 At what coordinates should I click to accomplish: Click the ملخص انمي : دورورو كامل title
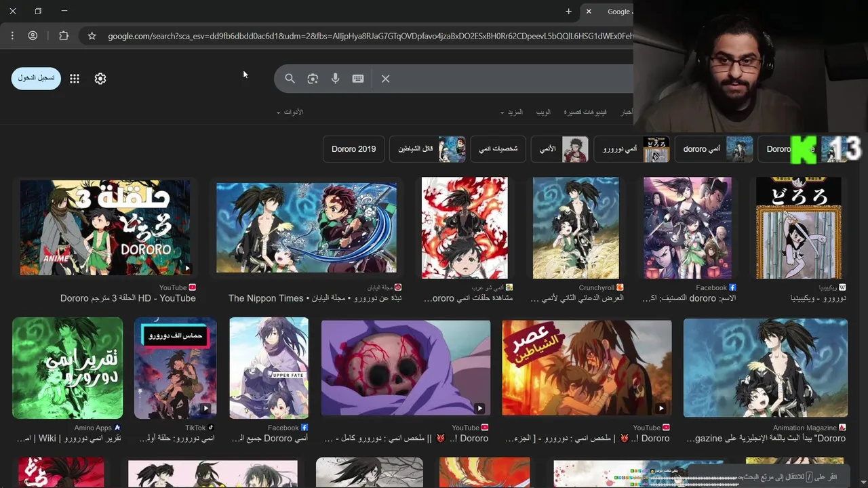pyautogui.click(x=405, y=439)
